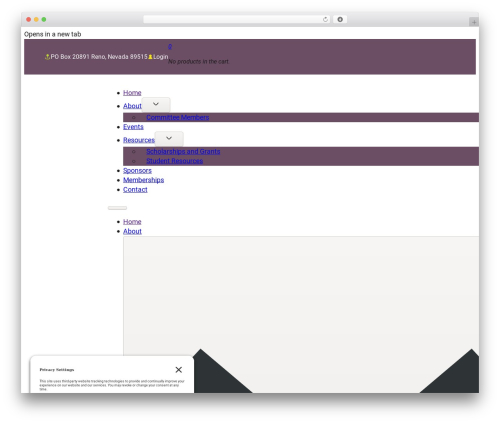
Task: Click the yellow minimize window button
Action: pos(36,19)
